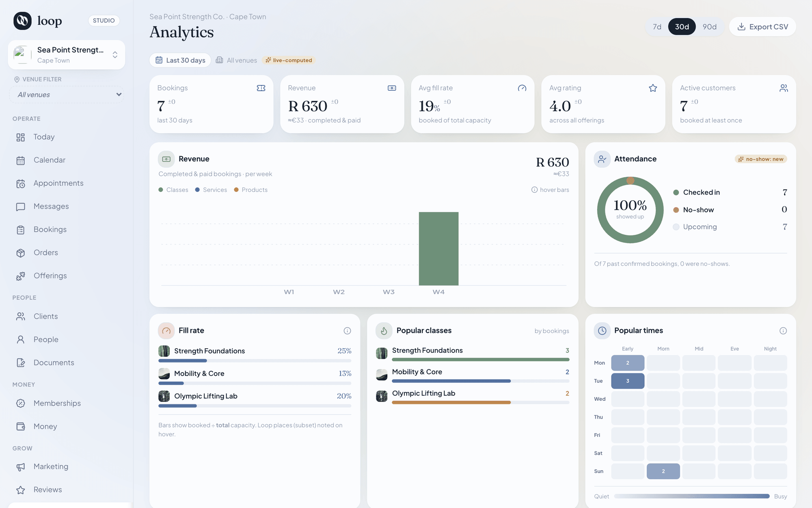Open Today from the sidebar
The image size is (812, 508).
tap(67, 137)
